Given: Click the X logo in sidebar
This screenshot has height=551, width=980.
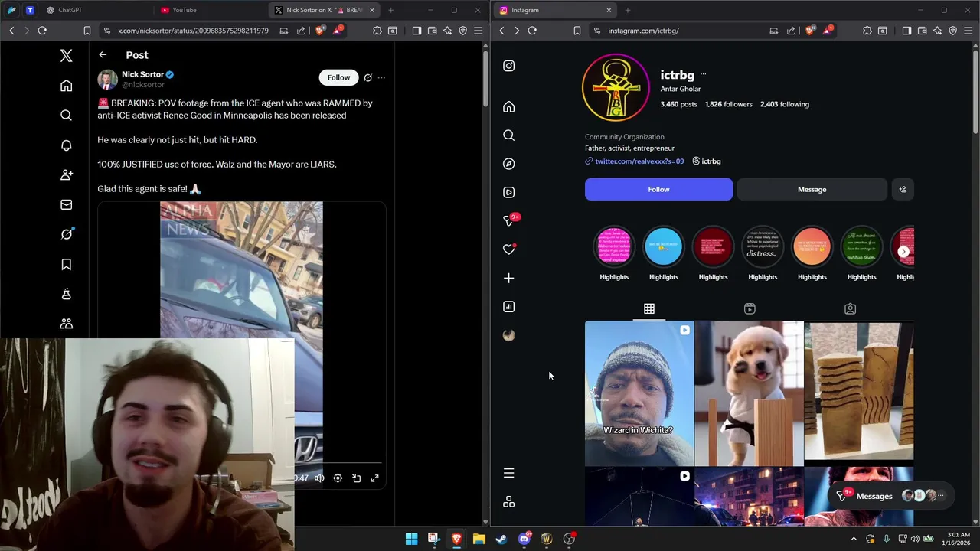Looking at the screenshot, I should pyautogui.click(x=67, y=56).
